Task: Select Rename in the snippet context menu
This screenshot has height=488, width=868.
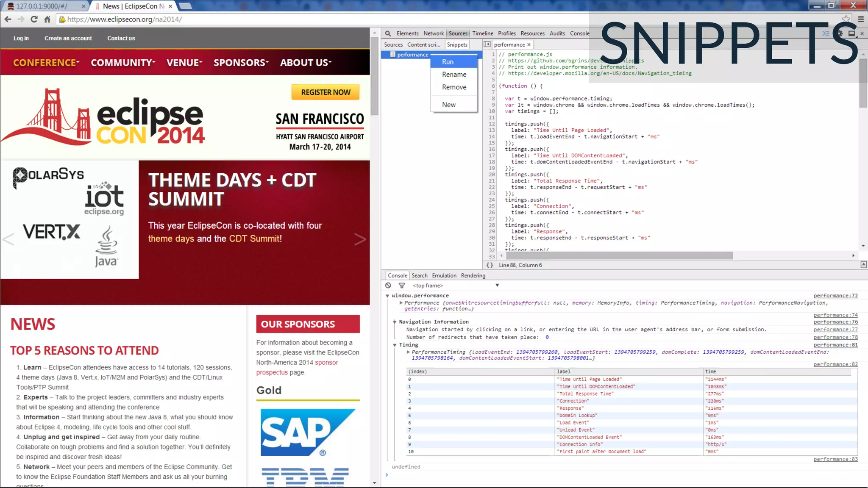Action: click(454, 75)
